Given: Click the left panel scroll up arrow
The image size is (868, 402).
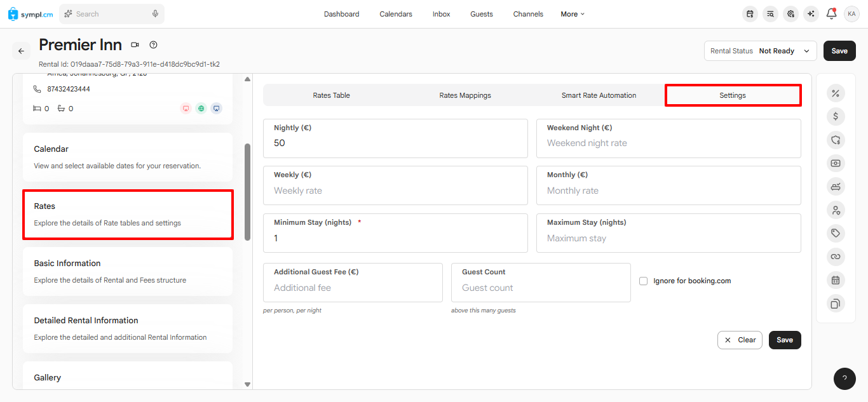Looking at the screenshot, I should pos(247,79).
